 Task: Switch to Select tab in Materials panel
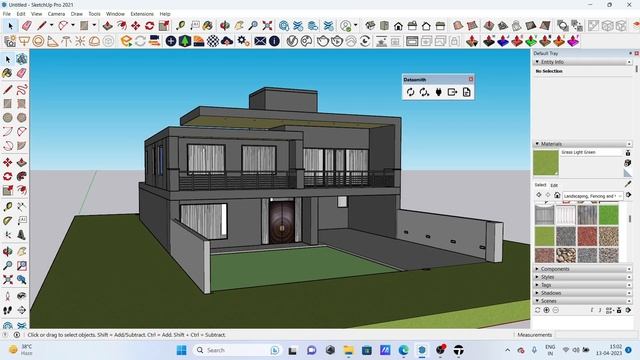[x=540, y=185]
